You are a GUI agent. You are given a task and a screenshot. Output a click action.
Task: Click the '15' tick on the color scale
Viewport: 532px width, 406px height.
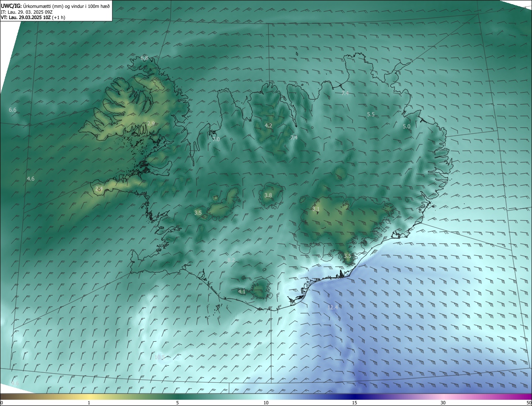[x=355, y=403]
